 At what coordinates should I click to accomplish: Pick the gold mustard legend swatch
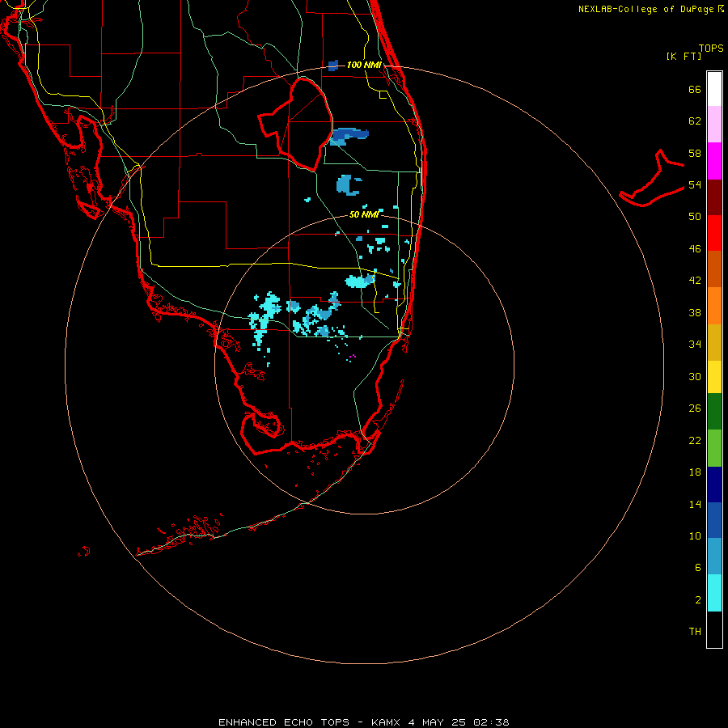[714, 342]
